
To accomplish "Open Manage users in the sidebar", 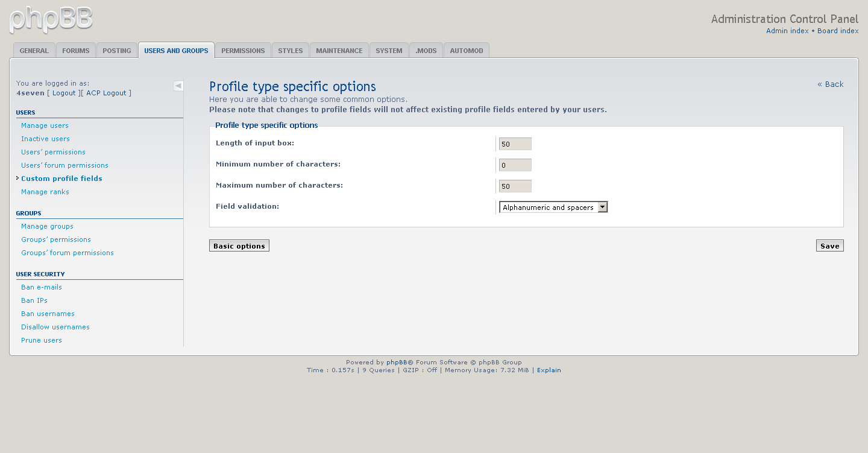I will pyautogui.click(x=45, y=125).
